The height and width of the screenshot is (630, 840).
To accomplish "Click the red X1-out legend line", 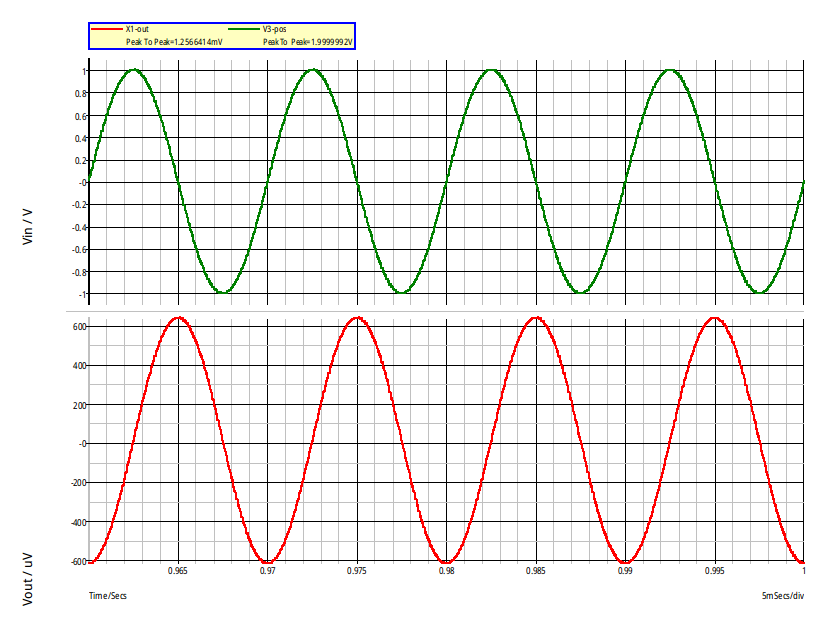I will point(107,29).
